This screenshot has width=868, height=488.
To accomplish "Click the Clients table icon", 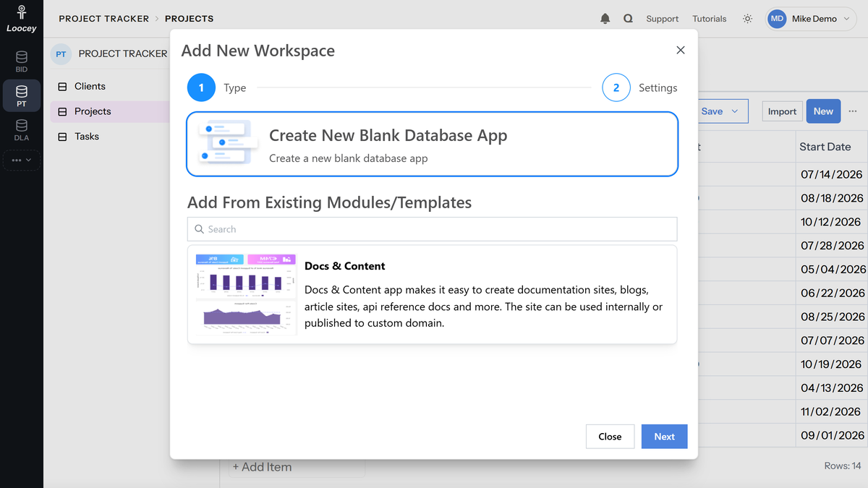I will [x=62, y=86].
